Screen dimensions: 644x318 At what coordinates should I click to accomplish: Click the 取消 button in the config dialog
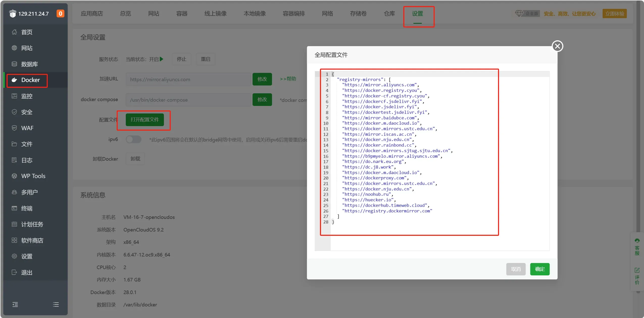[516, 269]
